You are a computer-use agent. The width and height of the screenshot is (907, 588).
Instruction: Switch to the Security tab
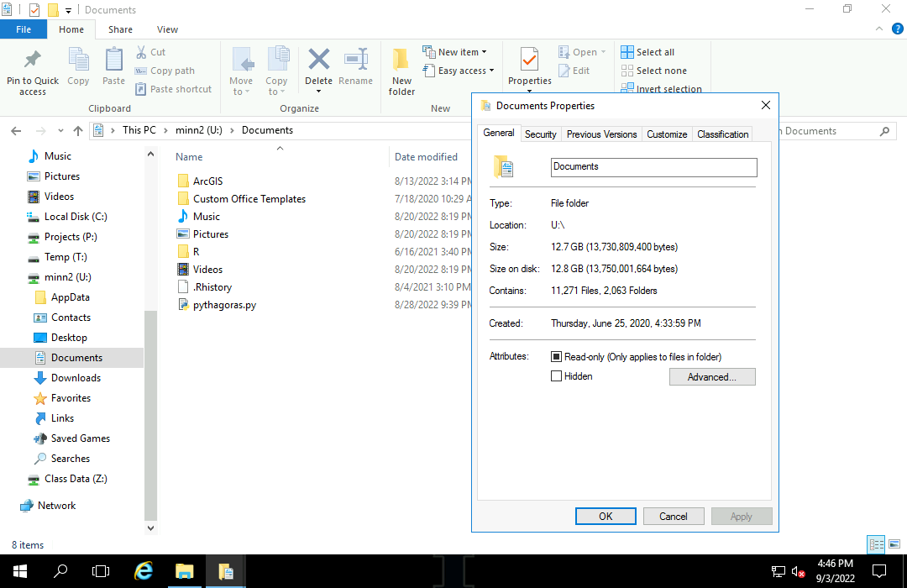pos(540,134)
